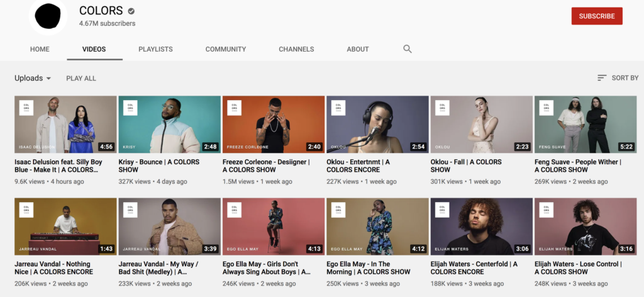644x297 pixels.
Task: Open the Isaac Delusion video thumbnail
Action: pos(65,125)
